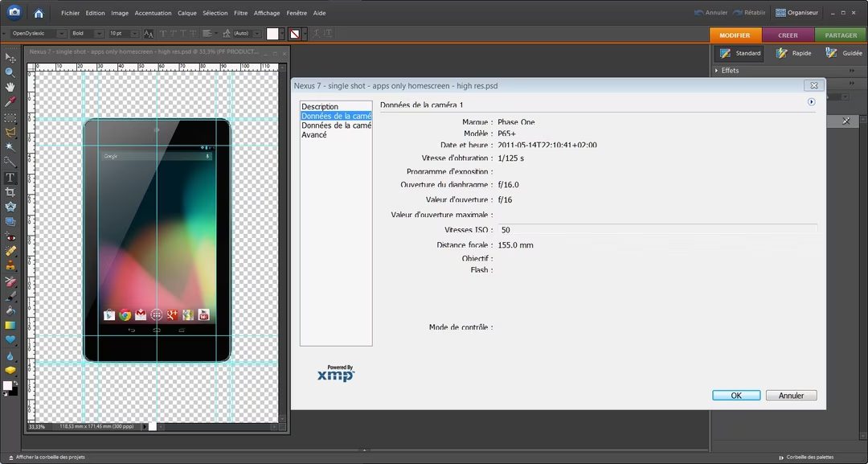
Task: Select the Quick Selection brush tool
Action: pos(10,162)
